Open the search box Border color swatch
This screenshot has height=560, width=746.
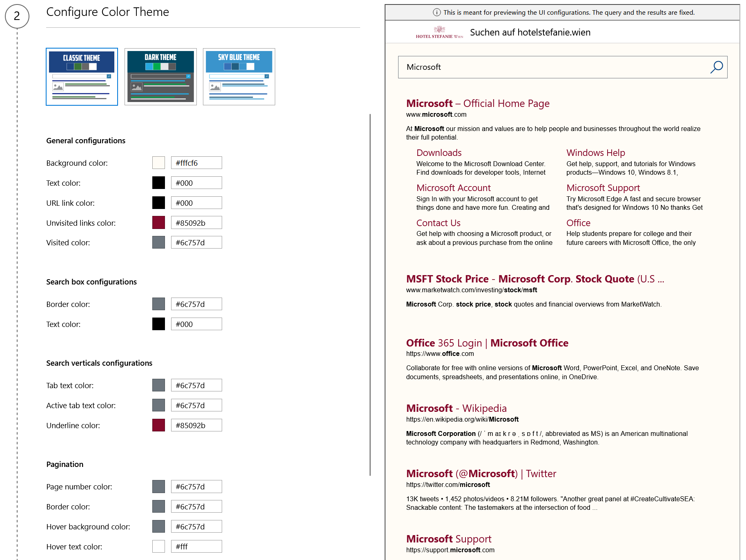pyautogui.click(x=158, y=304)
